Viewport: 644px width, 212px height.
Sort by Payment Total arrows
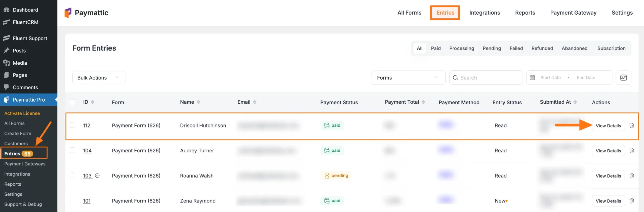[x=423, y=102]
